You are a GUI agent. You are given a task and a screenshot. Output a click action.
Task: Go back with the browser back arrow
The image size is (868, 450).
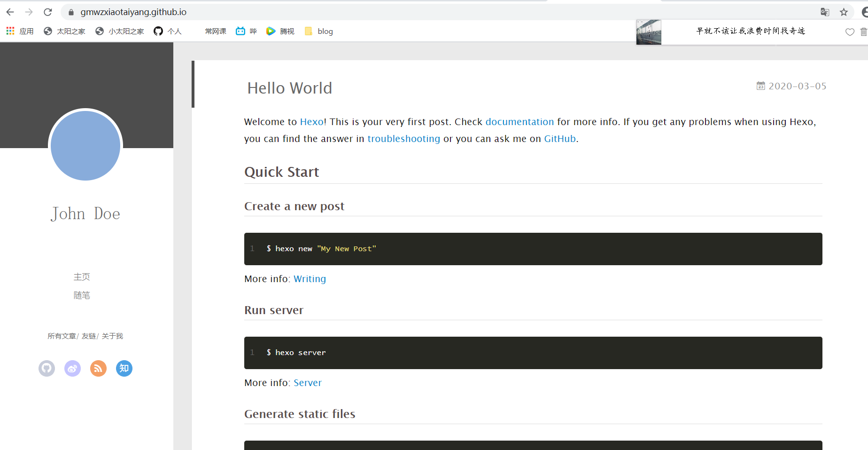[10, 12]
